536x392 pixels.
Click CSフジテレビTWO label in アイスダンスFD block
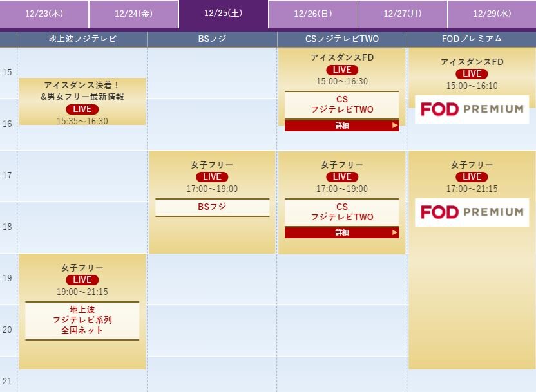point(342,105)
